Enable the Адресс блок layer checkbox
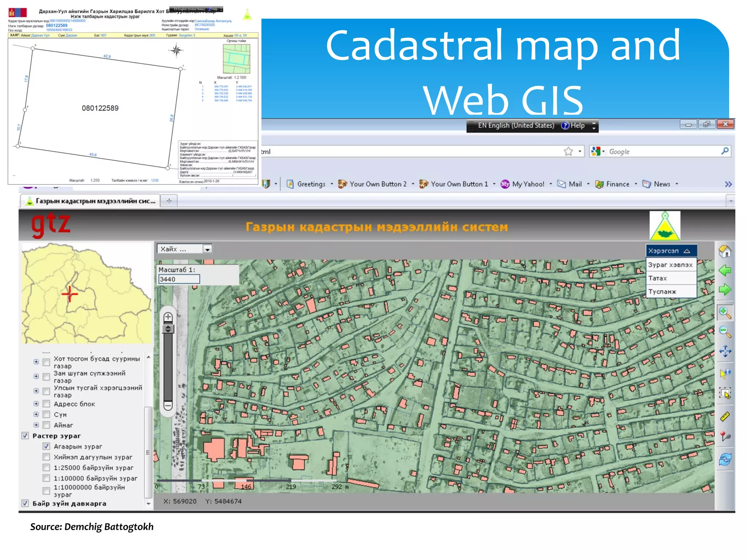The height and width of the screenshot is (560, 747). [x=46, y=404]
